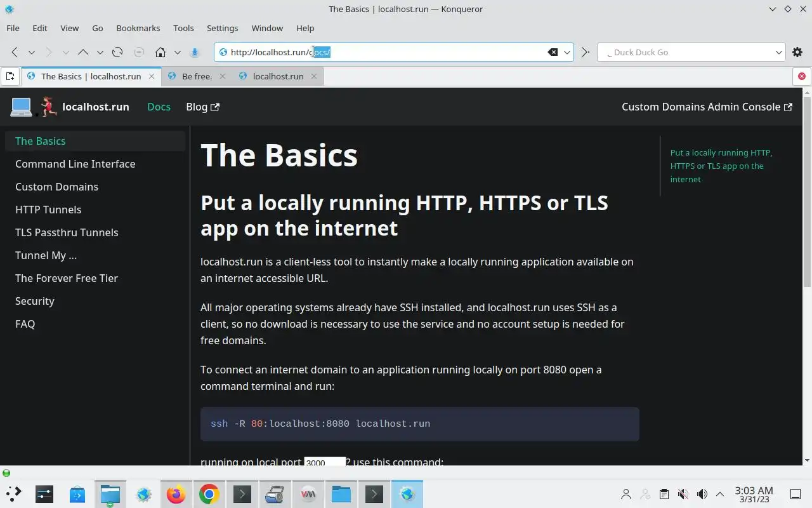Screen dimensions: 812x508
Task: Click the clock showing 3:03 AM
Action: click(754, 494)
